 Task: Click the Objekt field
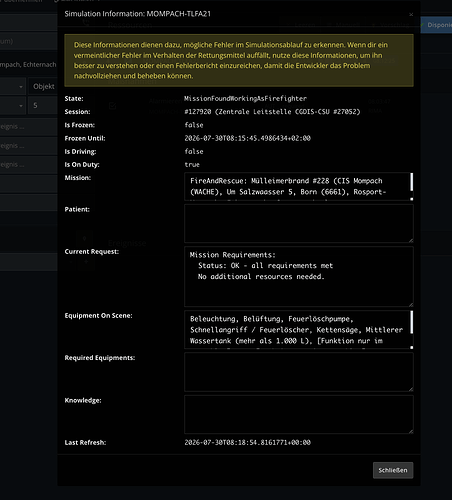click(x=43, y=87)
